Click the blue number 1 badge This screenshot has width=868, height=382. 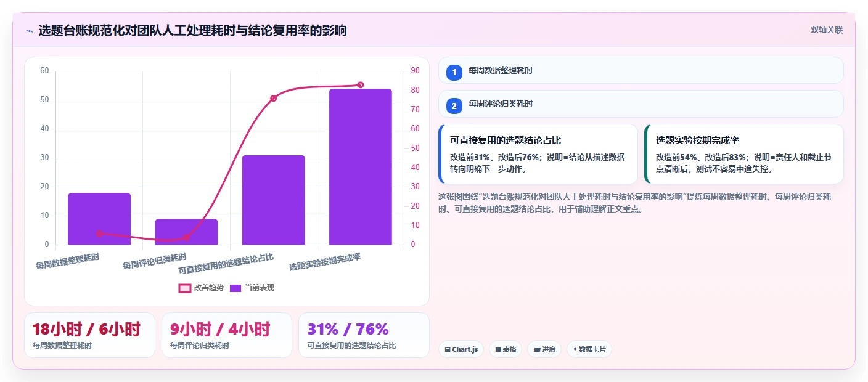(x=454, y=72)
